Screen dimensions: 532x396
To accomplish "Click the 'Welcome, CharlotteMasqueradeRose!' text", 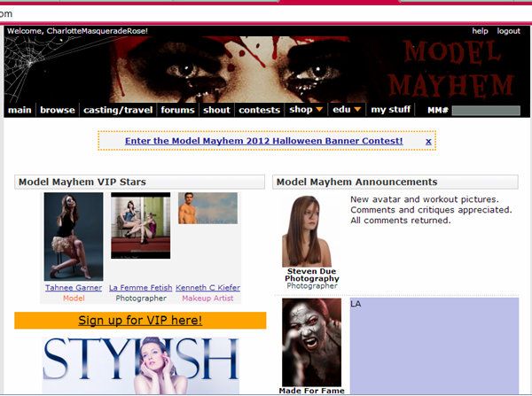I will (77, 31).
